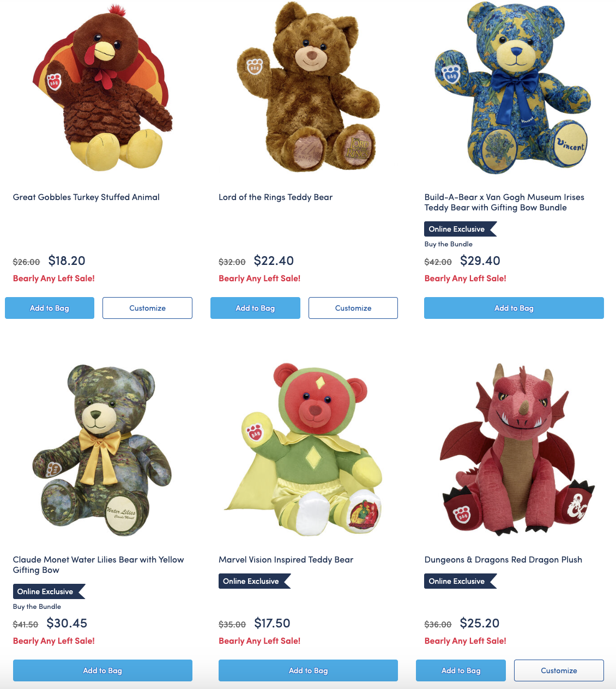
Task: Add Van Gogh Irises Bear bundle to bag
Action: click(x=514, y=308)
